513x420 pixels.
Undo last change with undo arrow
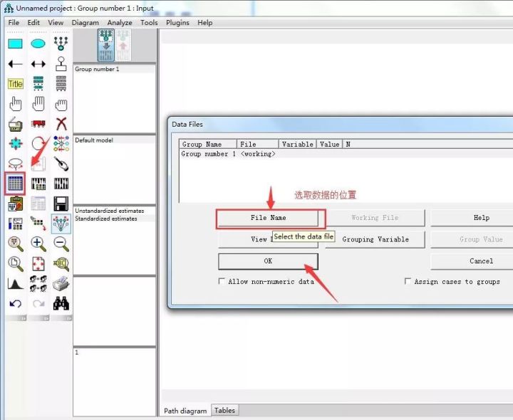pyautogui.click(x=15, y=304)
